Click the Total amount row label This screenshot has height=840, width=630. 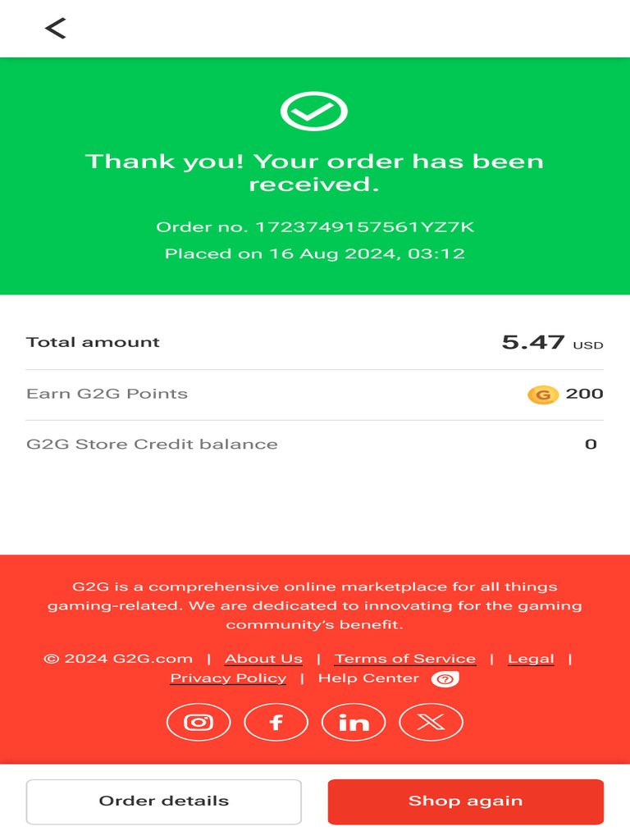click(93, 342)
